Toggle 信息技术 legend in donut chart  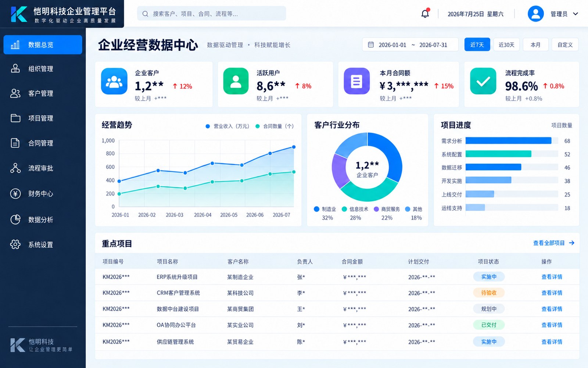pyautogui.click(x=355, y=209)
